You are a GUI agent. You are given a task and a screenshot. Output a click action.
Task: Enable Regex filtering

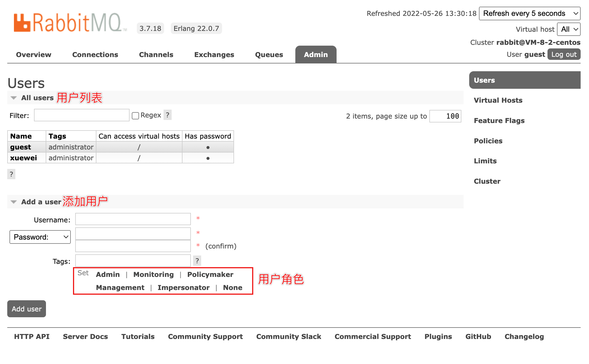coord(135,115)
